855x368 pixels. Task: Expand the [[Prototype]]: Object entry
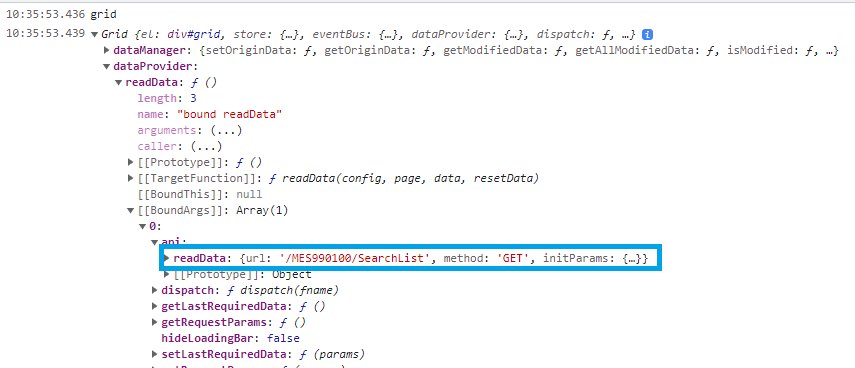coord(167,274)
